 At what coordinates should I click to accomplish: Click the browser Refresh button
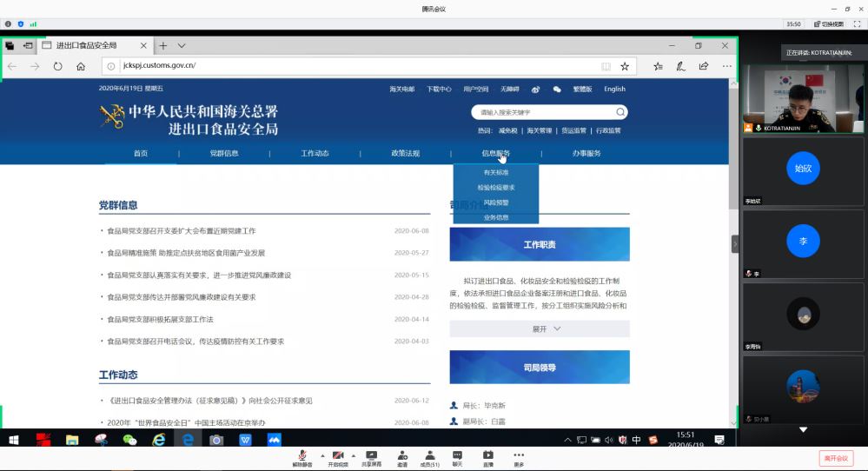pyautogui.click(x=57, y=66)
